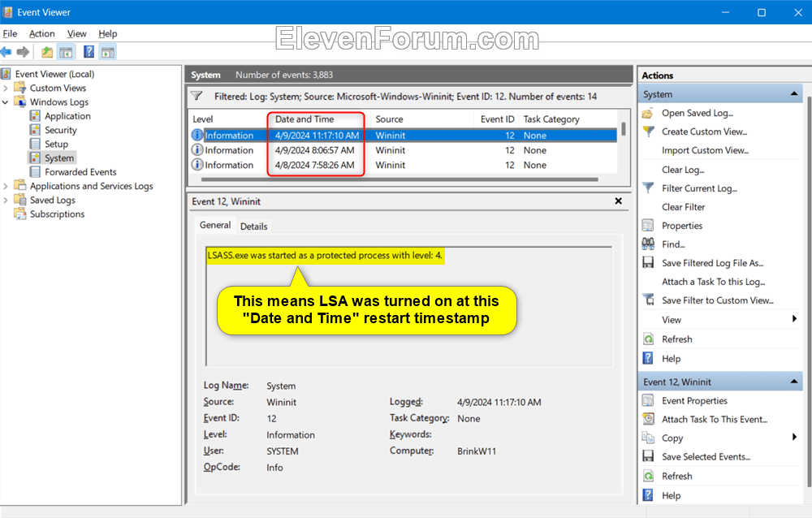812x518 pixels.
Task: Click the Save Filter to Custom View icon
Action: 648,300
